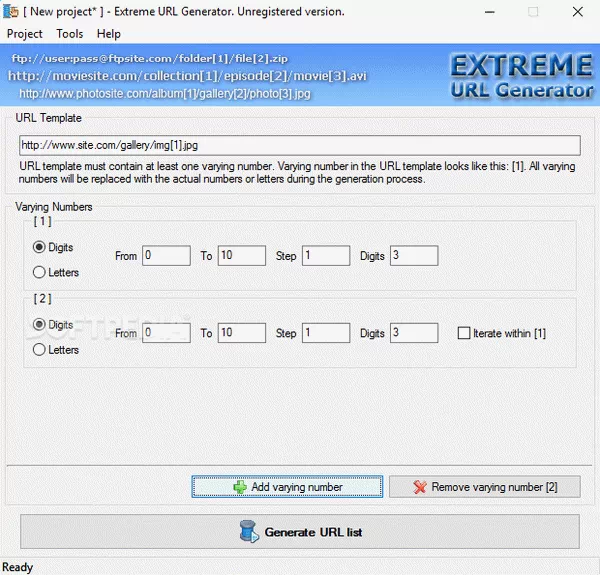Click the Varying Numbers group label

pos(54,207)
